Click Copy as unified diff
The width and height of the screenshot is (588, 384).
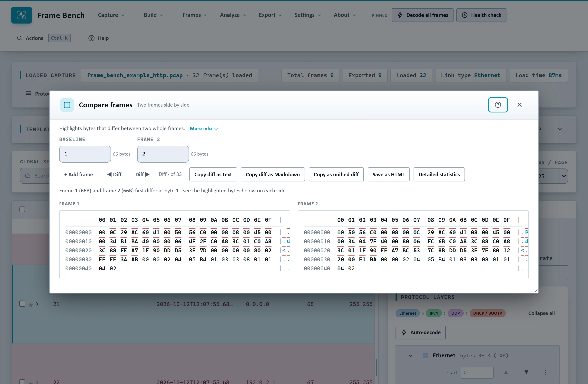336,174
